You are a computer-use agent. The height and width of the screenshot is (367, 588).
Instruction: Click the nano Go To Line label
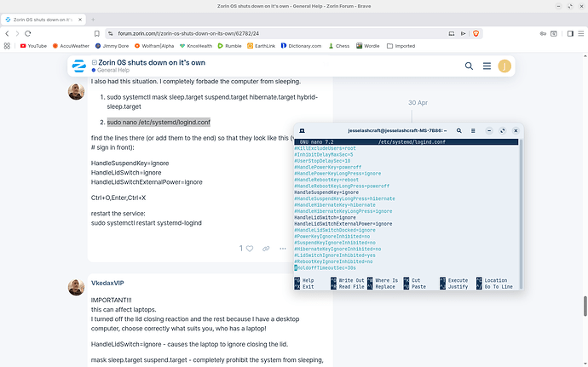(499, 287)
